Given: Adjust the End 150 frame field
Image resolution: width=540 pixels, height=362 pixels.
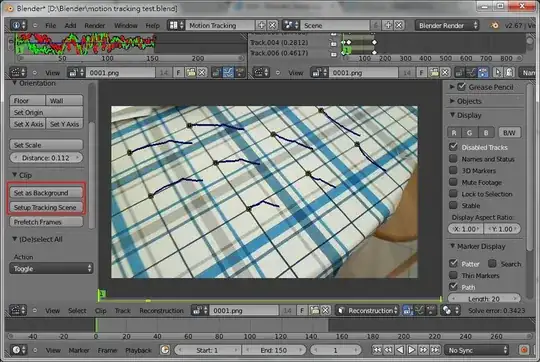Looking at the screenshot, I should pos(274,350).
